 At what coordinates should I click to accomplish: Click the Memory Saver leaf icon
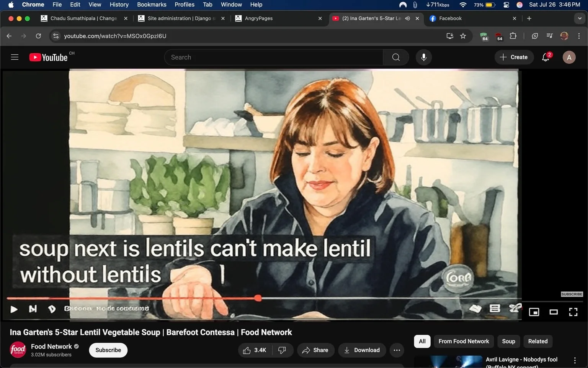[x=535, y=36]
